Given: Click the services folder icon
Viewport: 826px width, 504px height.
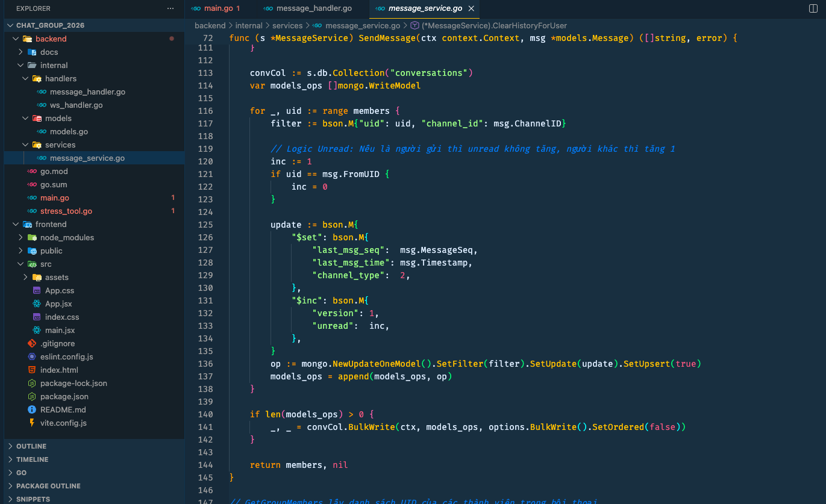Looking at the screenshot, I should [x=37, y=145].
